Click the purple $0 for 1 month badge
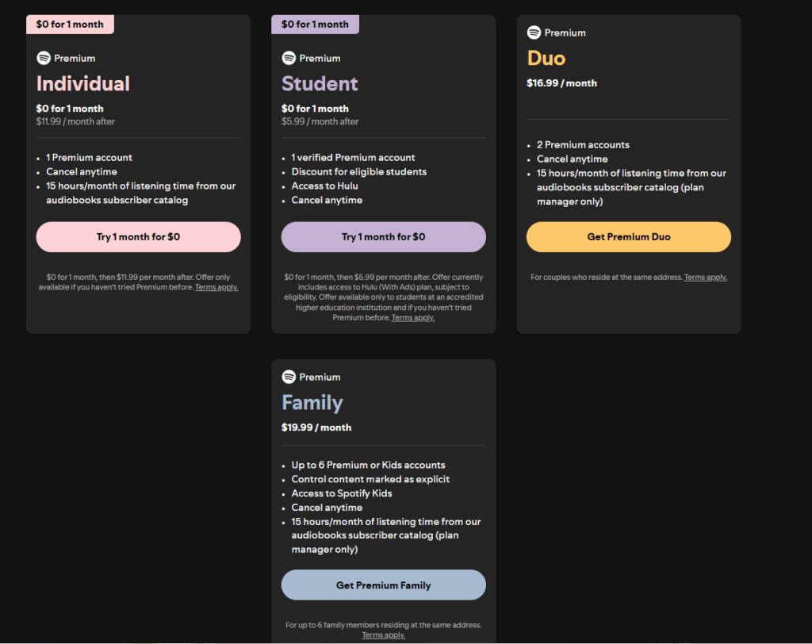The image size is (812, 644). (x=315, y=25)
